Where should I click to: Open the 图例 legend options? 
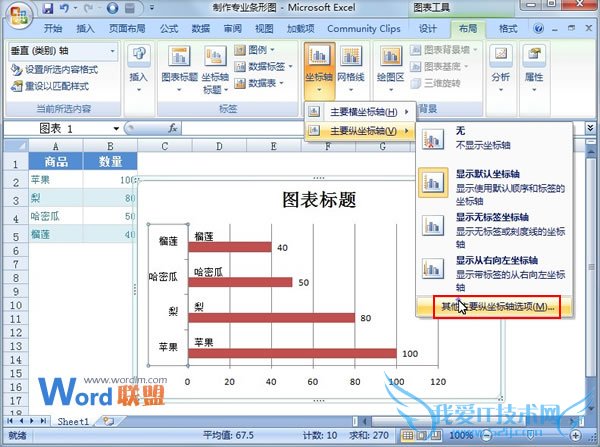click(x=254, y=50)
